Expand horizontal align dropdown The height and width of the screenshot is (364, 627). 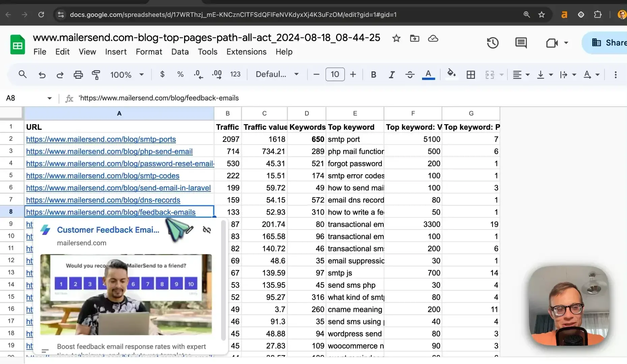click(x=528, y=74)
